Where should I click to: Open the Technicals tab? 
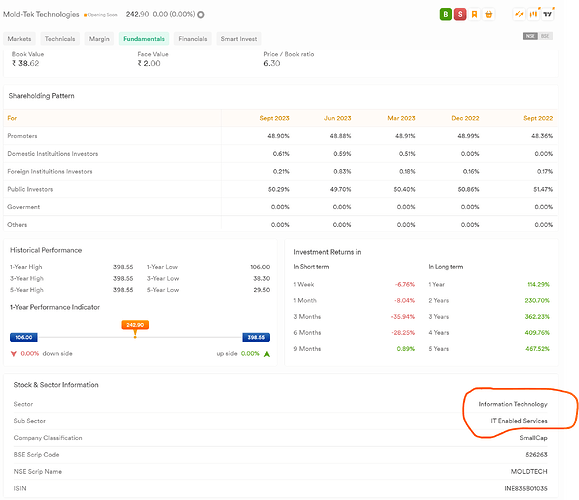click(x=60, y=39)
